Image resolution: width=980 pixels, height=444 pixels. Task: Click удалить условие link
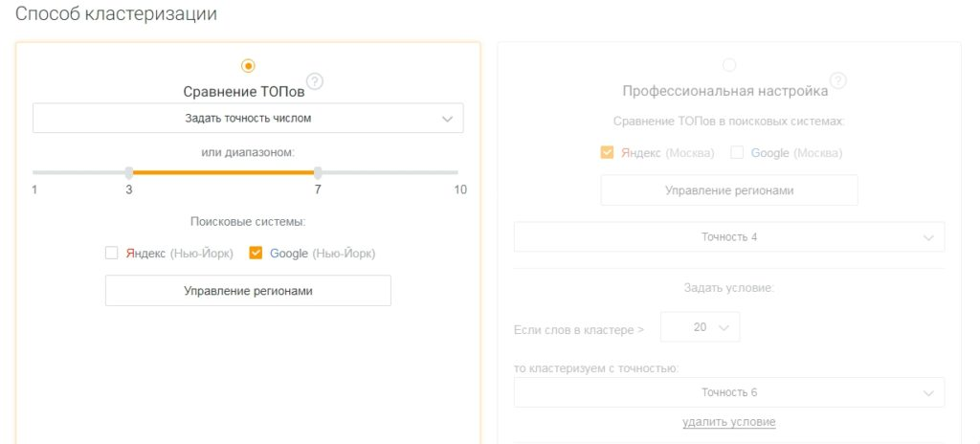click(728, 422)
